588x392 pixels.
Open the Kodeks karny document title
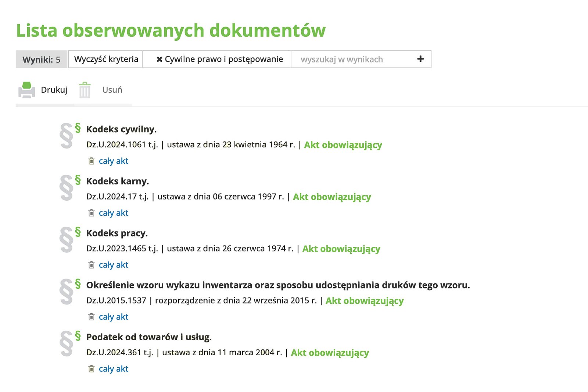(117, 181)
